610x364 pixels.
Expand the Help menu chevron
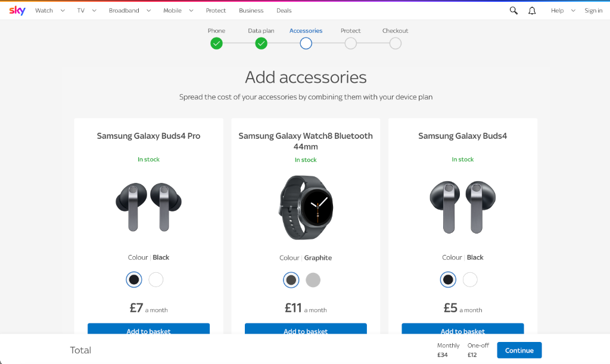click(573, 11)
